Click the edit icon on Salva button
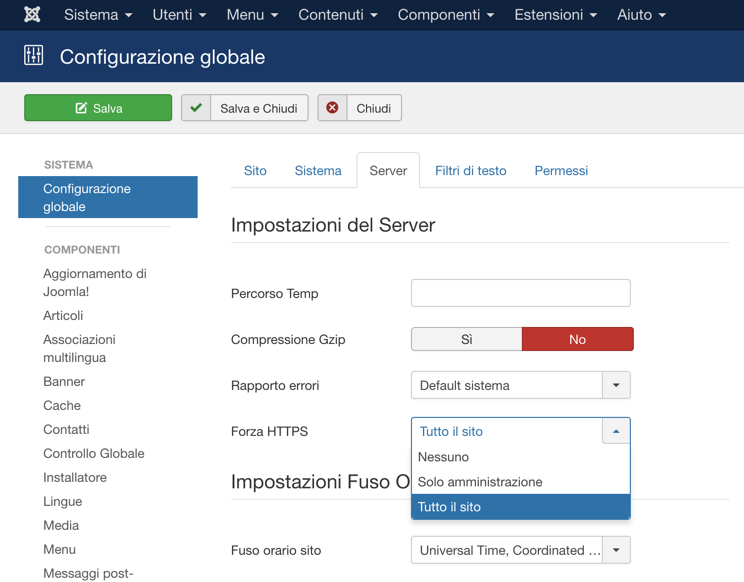The width and height of the screenshot is (744, 582). (x=81, y=108)
